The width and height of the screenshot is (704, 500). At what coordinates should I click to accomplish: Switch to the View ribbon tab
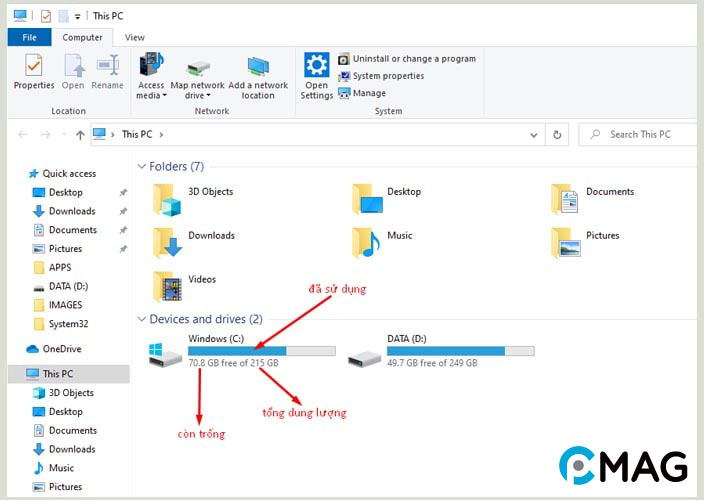pyautogui.click(x=135, y=37)
